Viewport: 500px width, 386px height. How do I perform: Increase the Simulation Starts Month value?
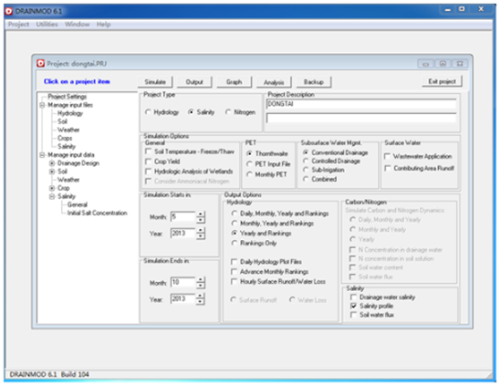[x=200, y=214]
